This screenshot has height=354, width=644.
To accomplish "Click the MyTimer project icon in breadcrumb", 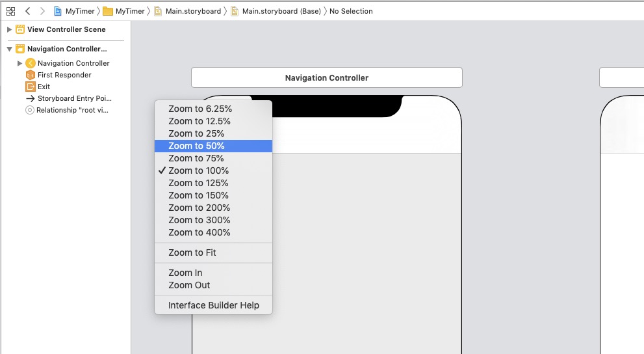I will pyautogui.click(x=58, y=11).
